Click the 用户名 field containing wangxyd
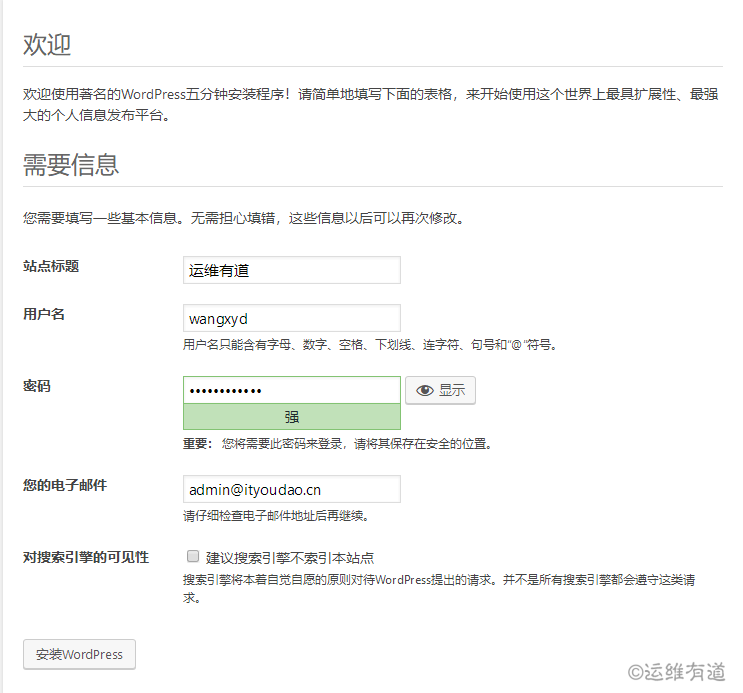Screen dimensions: 743x693 point(291,318)
